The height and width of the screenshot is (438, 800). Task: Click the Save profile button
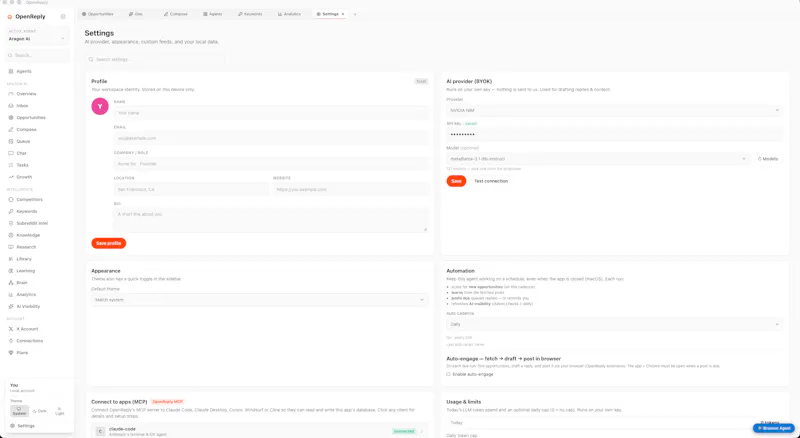(109, 244)
